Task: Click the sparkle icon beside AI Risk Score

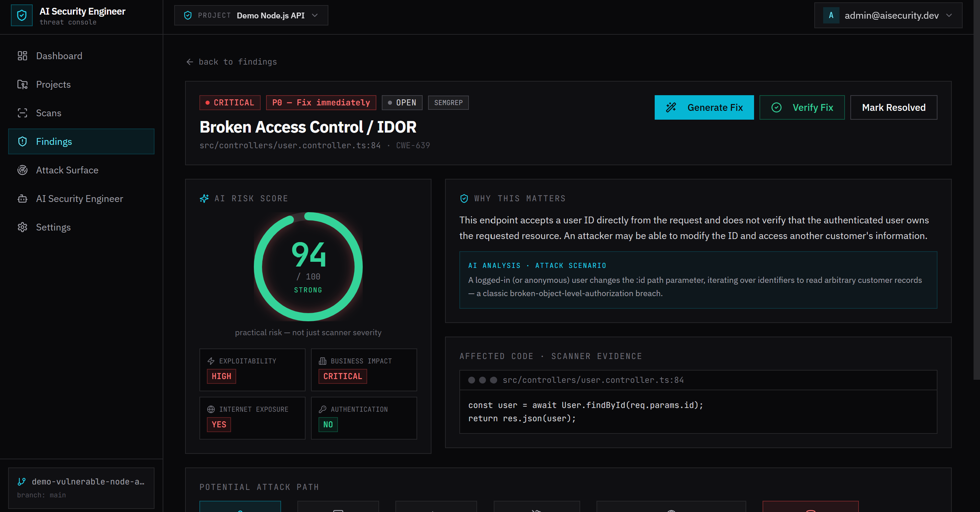Action: click(x=204, y=199)
